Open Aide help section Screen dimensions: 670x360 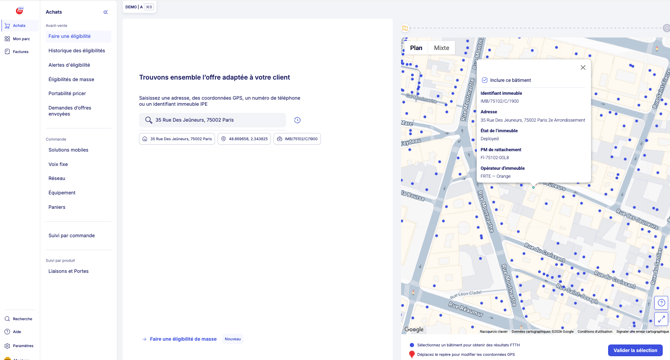tap(13, 331)
